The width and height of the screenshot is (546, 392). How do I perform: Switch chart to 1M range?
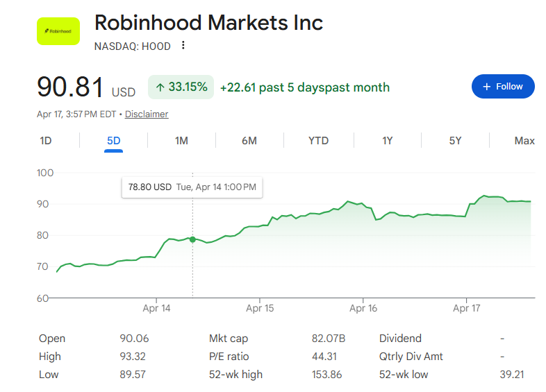[x=181, y=141]
